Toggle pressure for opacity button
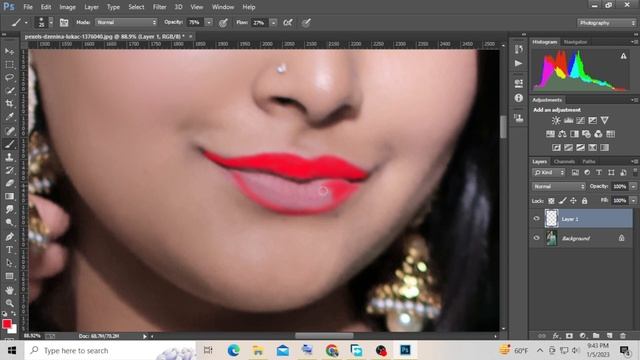Screen dimensions: 640x360 coord(223,23)
